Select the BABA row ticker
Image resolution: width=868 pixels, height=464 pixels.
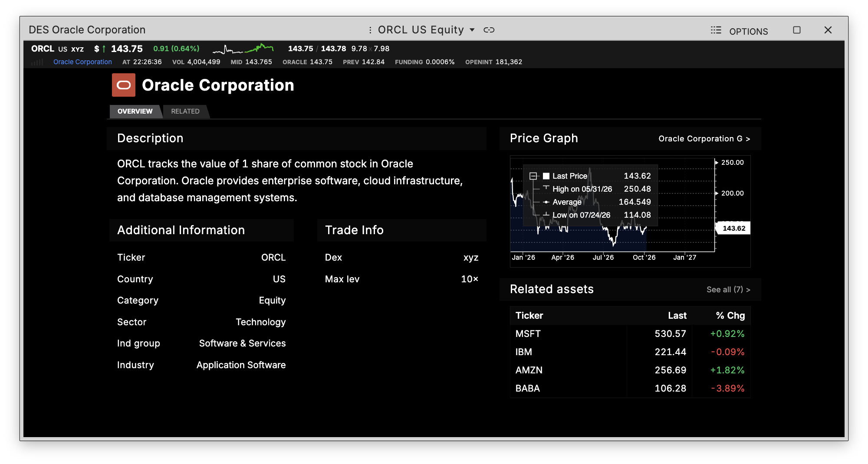[528, 389]
